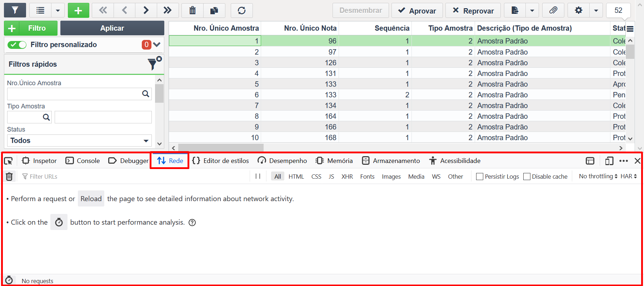Click the Tipo Amostra description field

coord(103,117)
